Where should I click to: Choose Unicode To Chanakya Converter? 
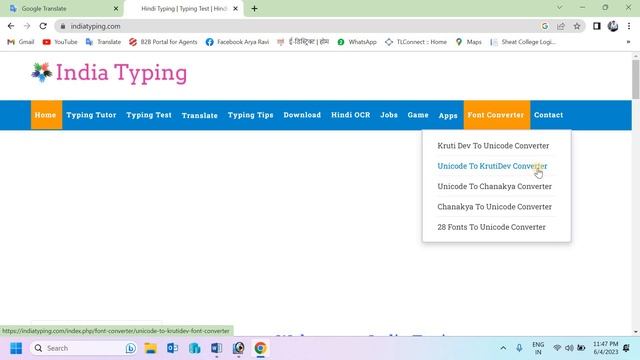click(494, 187)
